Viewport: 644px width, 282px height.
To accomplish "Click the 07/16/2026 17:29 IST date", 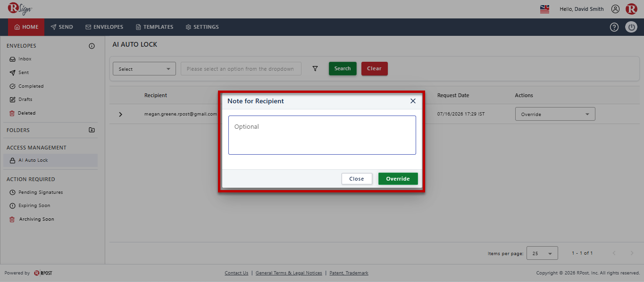I will 461,114.
